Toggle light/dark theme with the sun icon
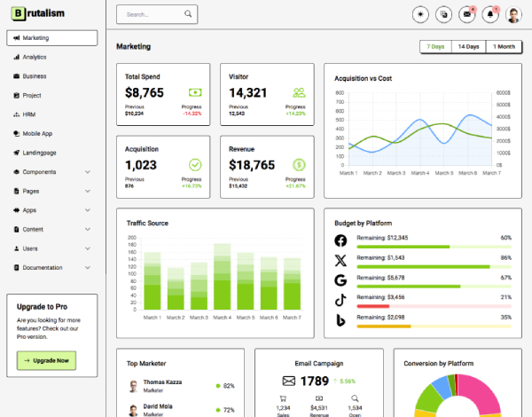This screenshot has width=532, height=417. pyautogui.click(x=421, y=14)
